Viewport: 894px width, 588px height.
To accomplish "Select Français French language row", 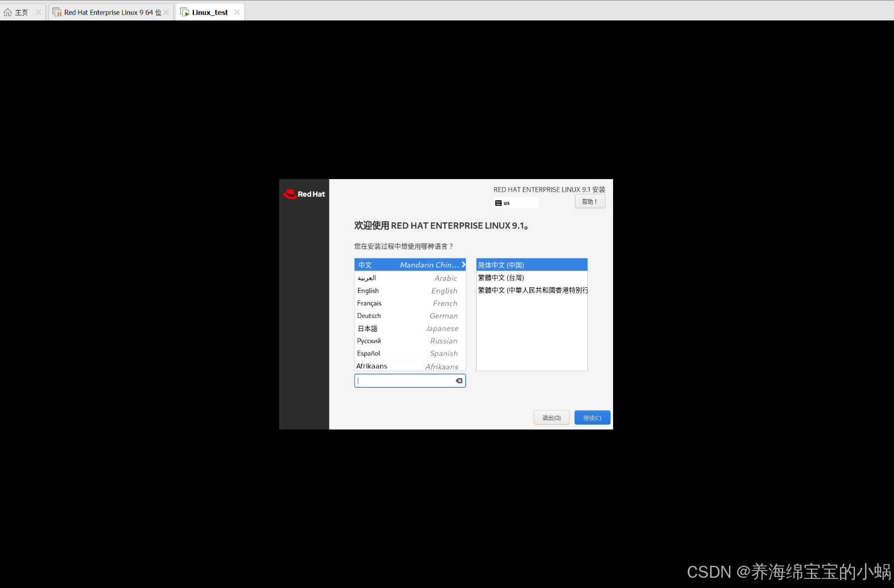I will click(x=410, y=303).
